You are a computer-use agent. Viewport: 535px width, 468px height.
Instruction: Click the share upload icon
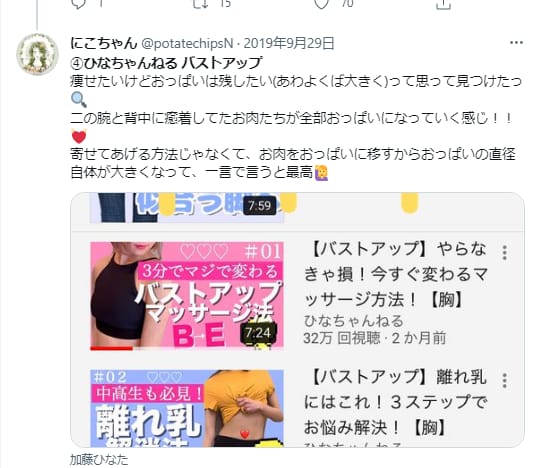[x=443, y=4]
